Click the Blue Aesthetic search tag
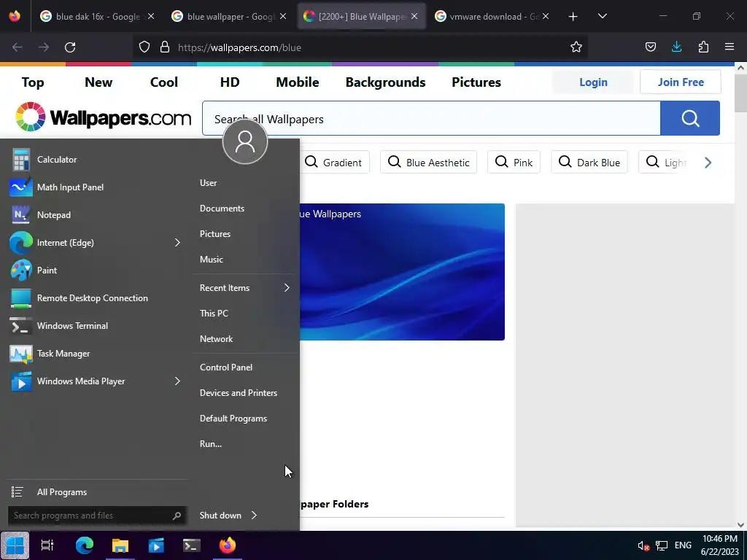Viewport: 747px width, 560px height. click(428, 163)
